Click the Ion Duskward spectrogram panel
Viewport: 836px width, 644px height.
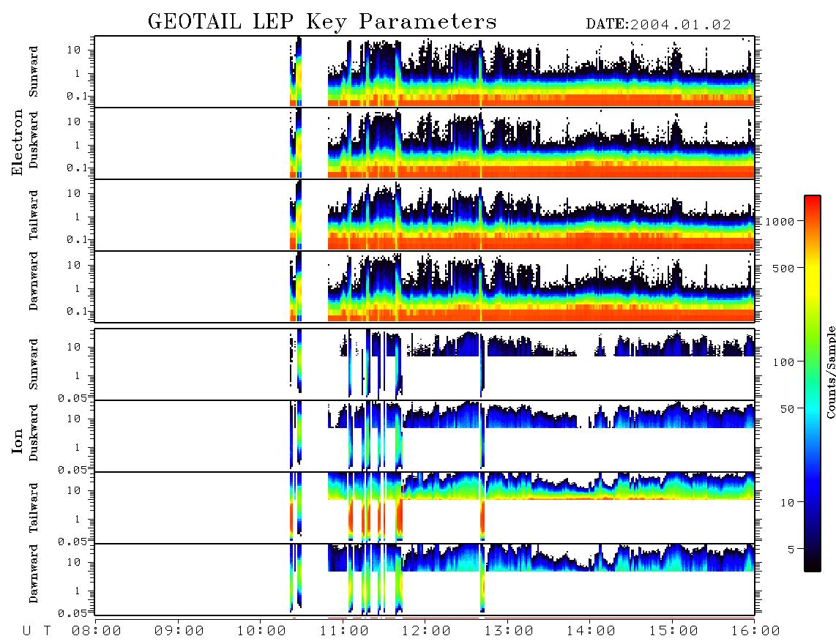tap(425, 435)
